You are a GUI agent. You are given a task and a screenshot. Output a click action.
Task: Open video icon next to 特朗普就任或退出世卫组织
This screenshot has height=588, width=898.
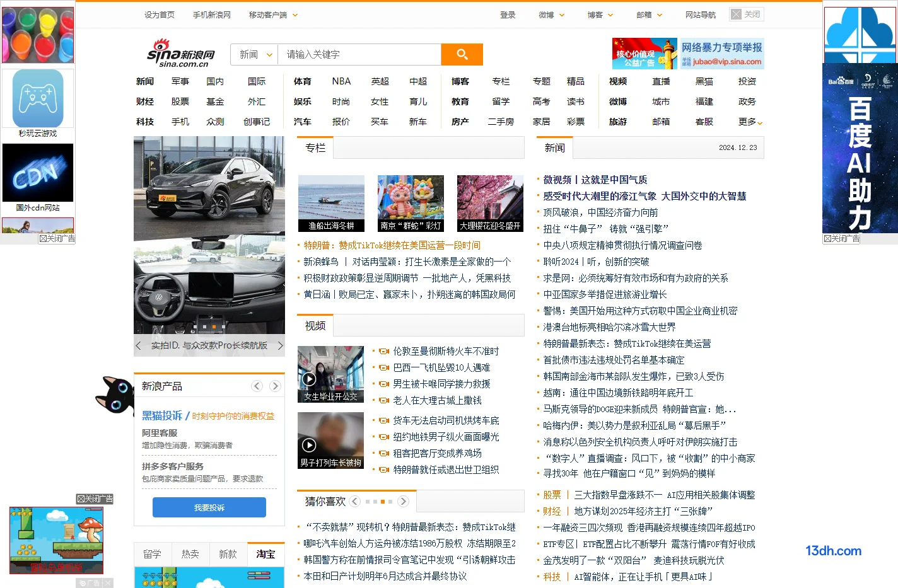[x=383, y=470]
